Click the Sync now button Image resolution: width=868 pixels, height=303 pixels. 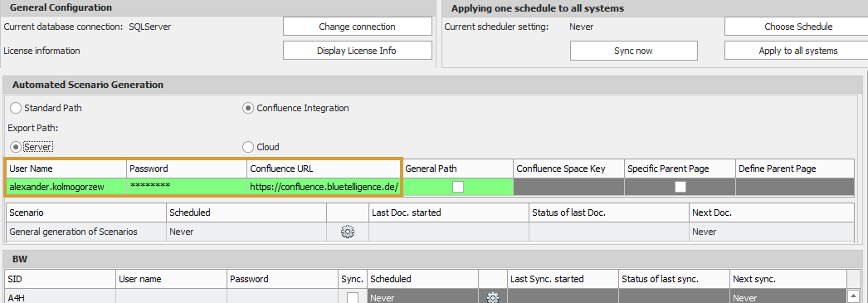(633, 51)
